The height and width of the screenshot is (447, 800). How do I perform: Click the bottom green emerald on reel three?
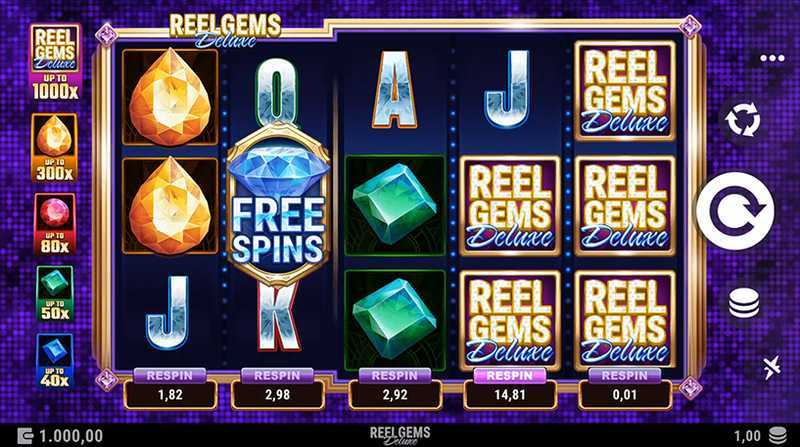point(394,319)
